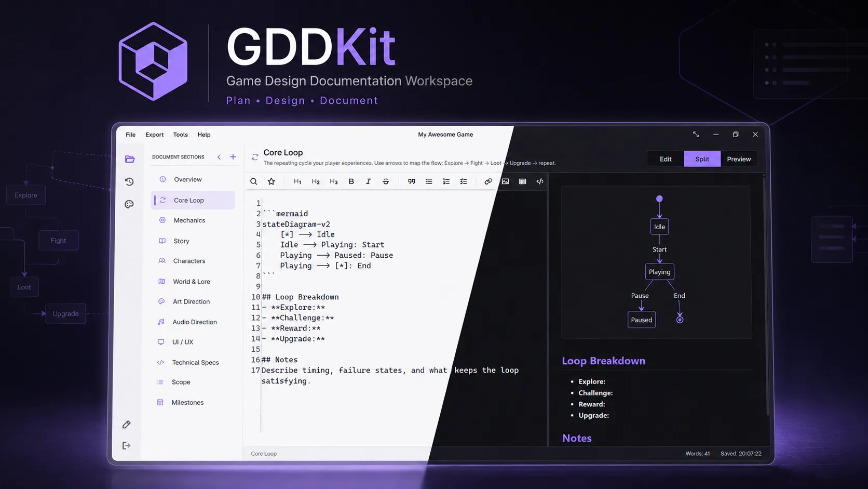Insert a task checklist
868x489 pixels.
[x=464, y=181]
